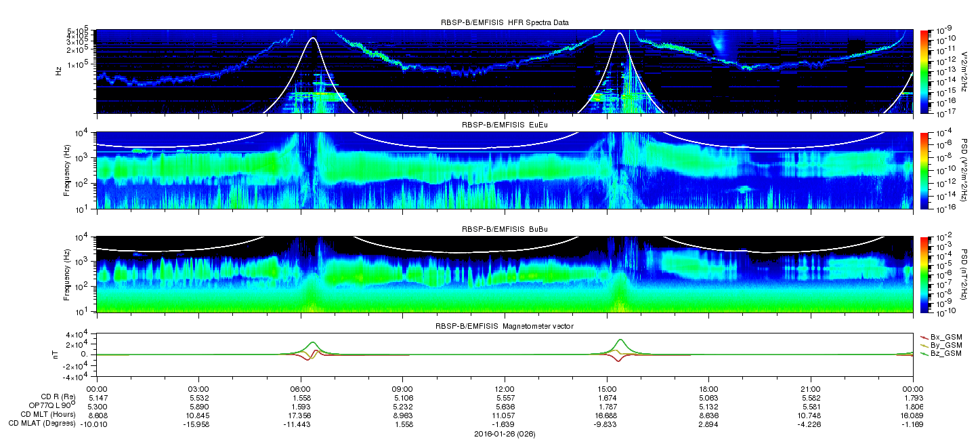Select the By_GSM legend entry

[x=945, y=345]
